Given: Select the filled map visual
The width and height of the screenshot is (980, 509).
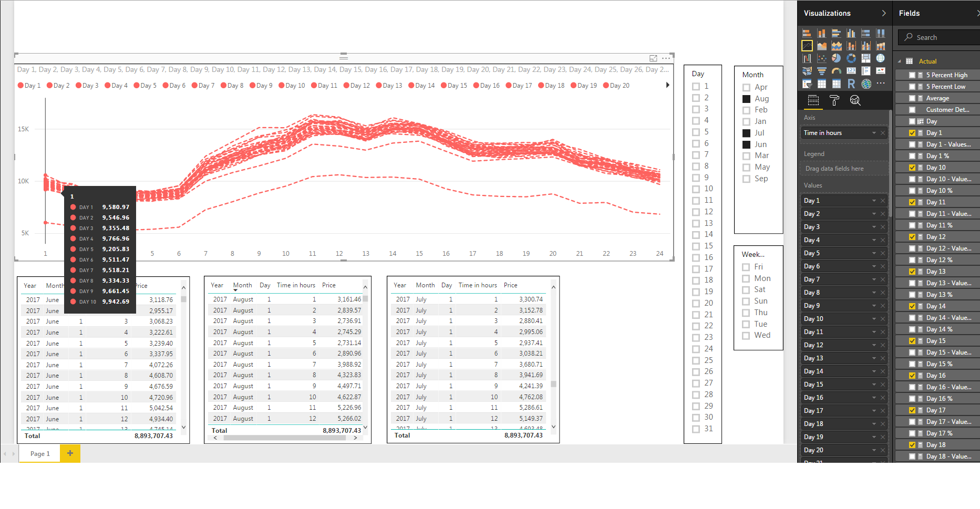Looking at the screenshot, I should coord(807,71).
